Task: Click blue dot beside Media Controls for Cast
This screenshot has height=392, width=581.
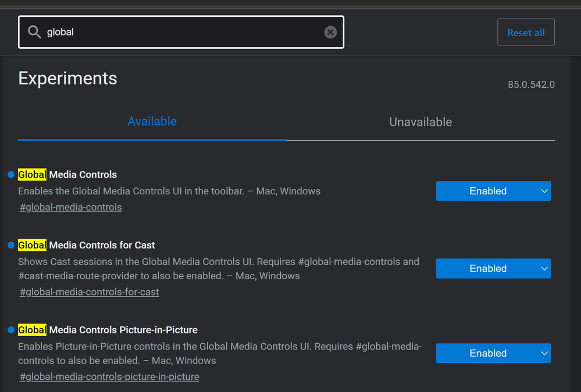Action: click(x=11, y=245)
